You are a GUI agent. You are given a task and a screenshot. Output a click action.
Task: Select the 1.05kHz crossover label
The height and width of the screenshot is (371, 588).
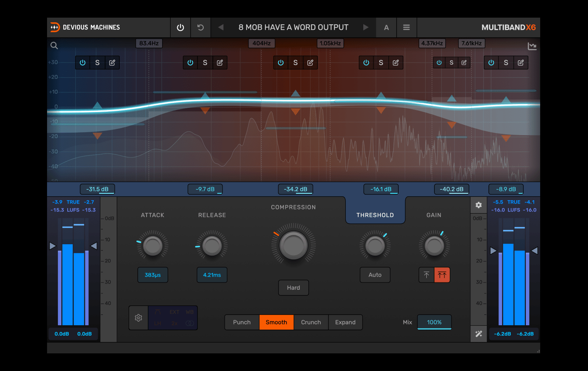click(x=331, y=43)
